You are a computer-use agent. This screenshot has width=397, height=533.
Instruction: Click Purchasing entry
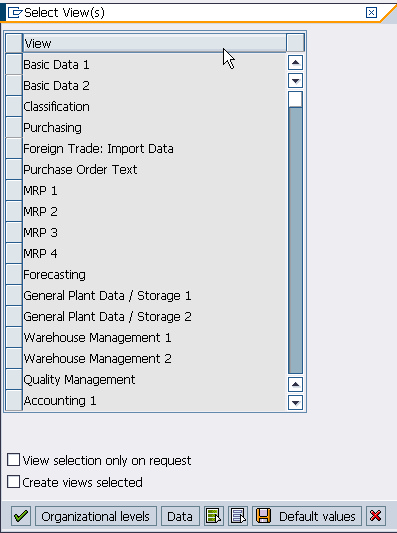pyautogui.click(x=52, y=127)
